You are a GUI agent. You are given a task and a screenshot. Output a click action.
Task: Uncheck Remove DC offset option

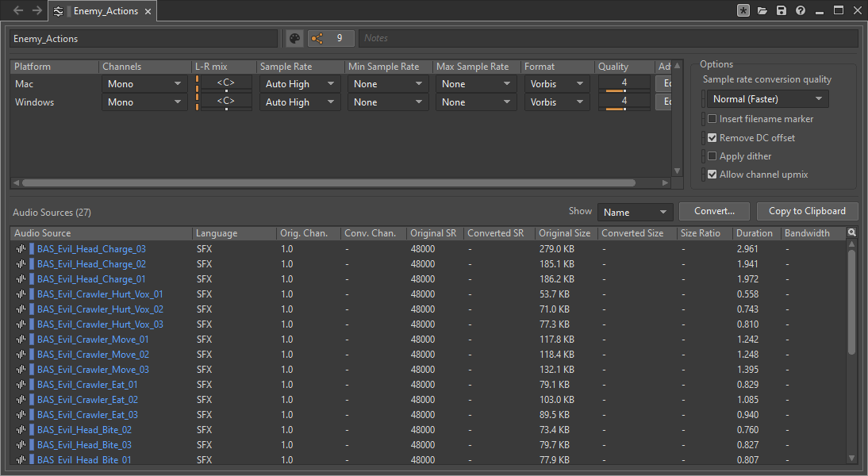(x=712, y=138)
